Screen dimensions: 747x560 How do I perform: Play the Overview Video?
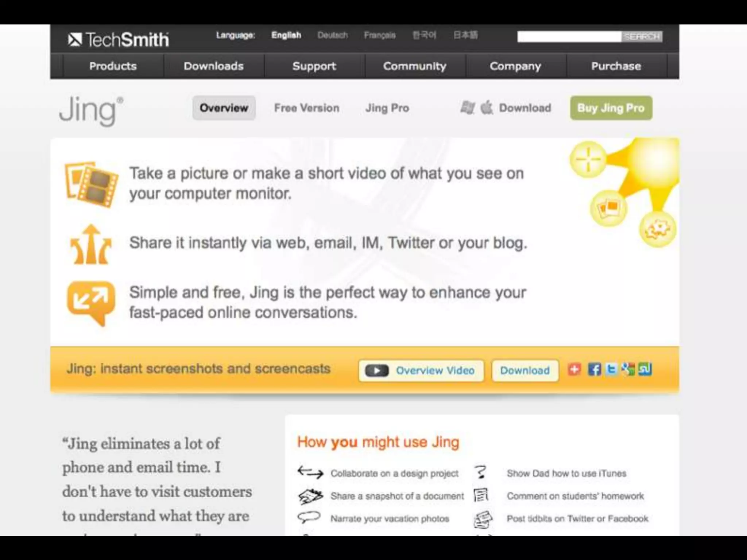[x=421, y=370]
